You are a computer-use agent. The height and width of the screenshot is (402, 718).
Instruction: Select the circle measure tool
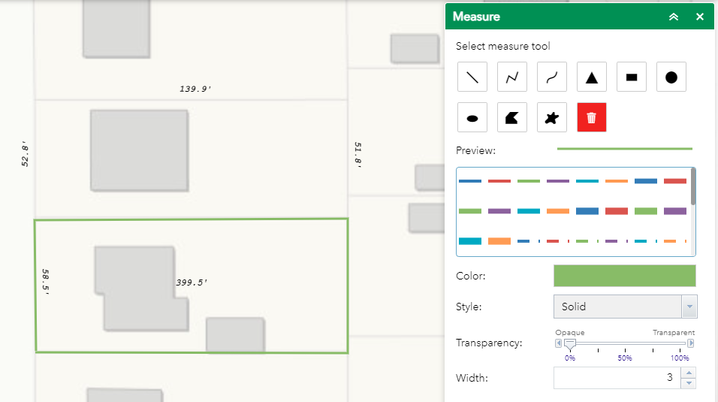(671, 77)
